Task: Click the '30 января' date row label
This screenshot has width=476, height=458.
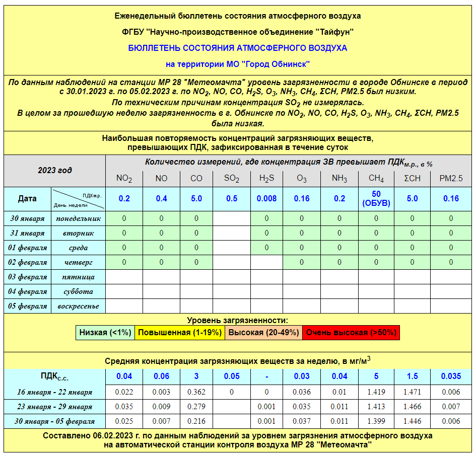Action: [28, 218]
